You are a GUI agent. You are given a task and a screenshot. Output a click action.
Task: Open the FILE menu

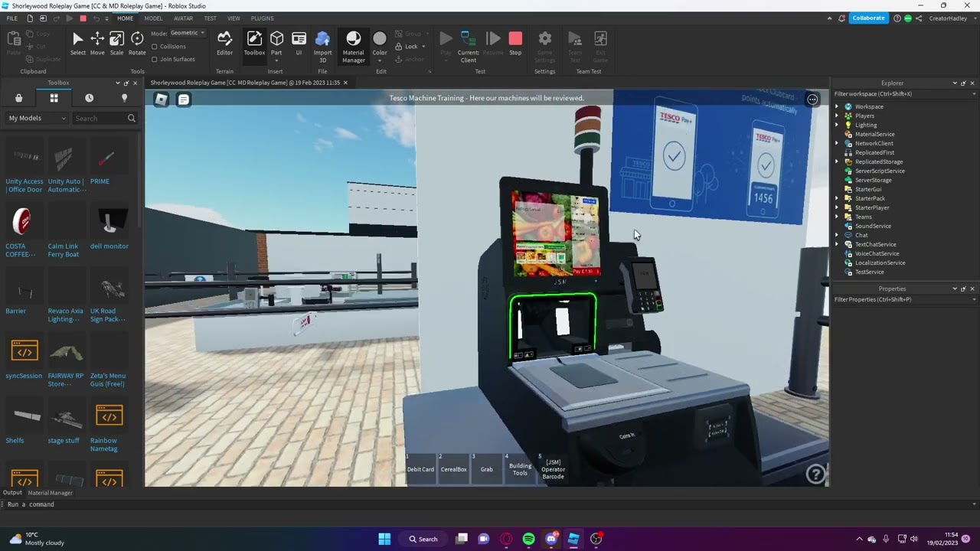(12, 18)
